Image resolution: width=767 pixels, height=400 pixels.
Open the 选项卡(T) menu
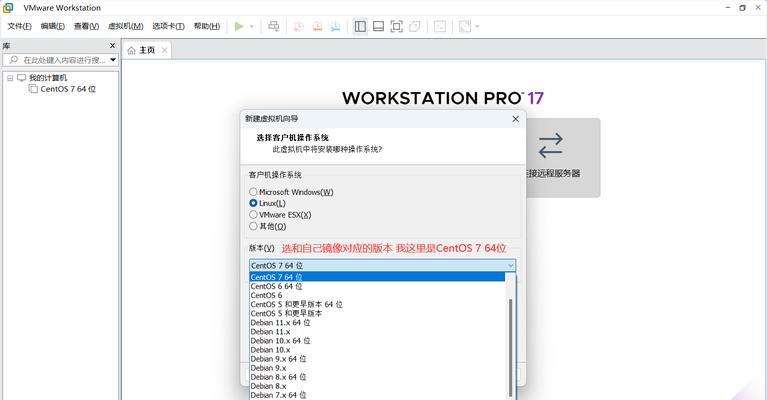[x=168, y=26]
